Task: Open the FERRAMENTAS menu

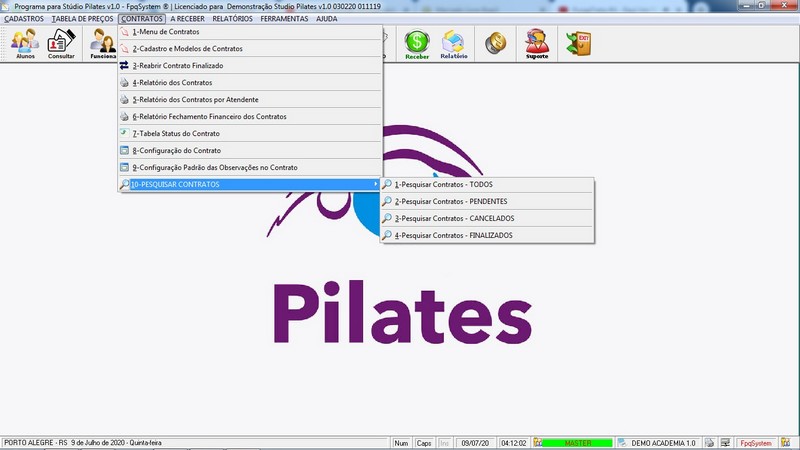Action: click(284, 19)
